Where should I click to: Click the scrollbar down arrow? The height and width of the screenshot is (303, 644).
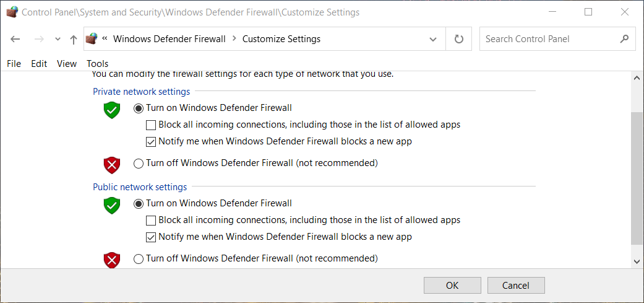637,261
